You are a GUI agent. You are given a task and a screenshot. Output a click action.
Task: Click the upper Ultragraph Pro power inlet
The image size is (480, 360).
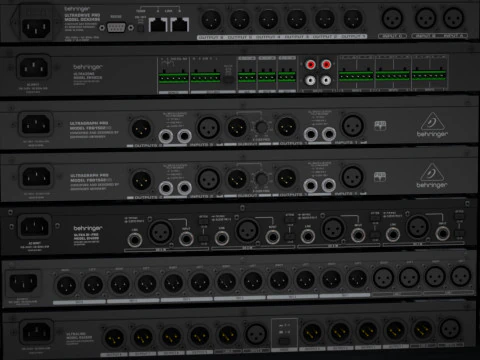[x=36, y=124]
